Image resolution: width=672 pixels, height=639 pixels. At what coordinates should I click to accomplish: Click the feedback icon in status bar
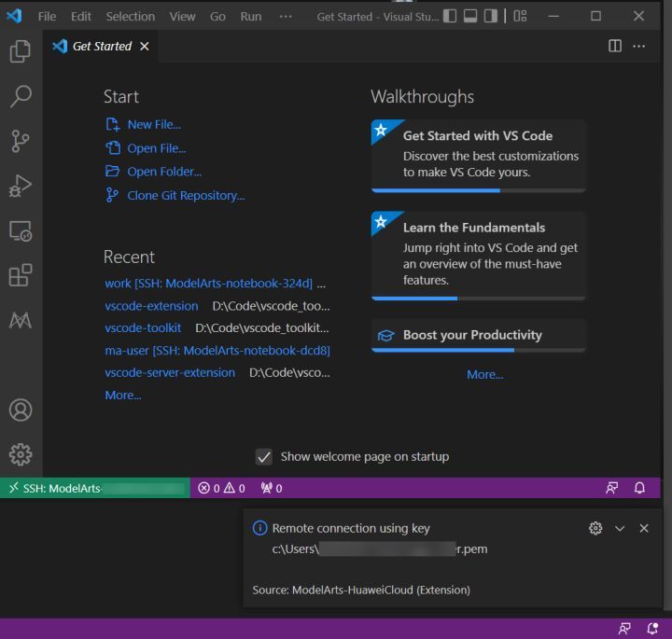click(x=612, y=488)
